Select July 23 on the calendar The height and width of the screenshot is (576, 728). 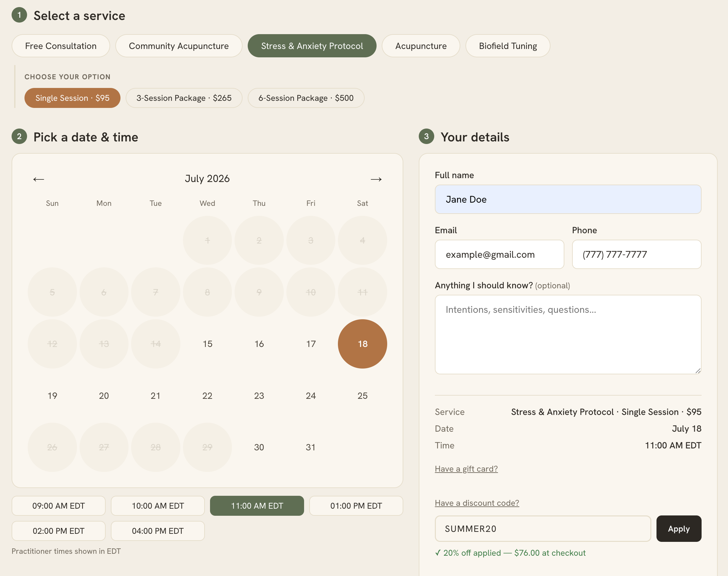coord(259,396)
